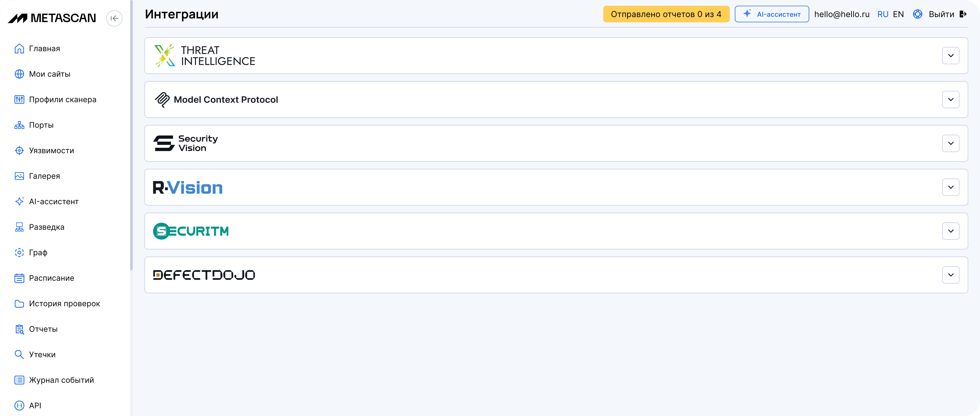Screen dimensions: 980x416
Task: Expand the R-Vision integration panel
Action: point(950,187)
